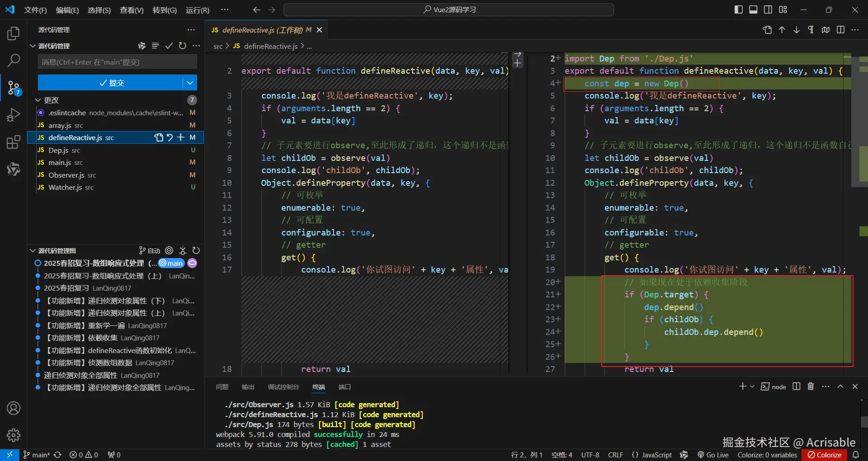The height and width of the screenshot is (461, 868).
Task: Open the Extensions view in activity bar
Action: 14,142
